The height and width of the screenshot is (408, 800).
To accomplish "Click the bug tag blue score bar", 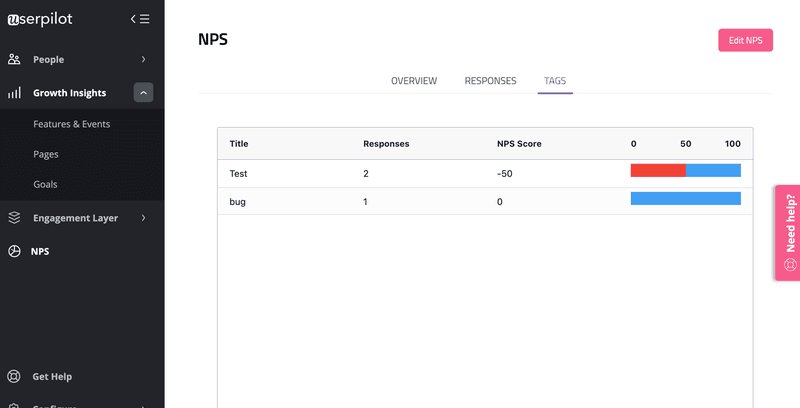I will (686, 198).
